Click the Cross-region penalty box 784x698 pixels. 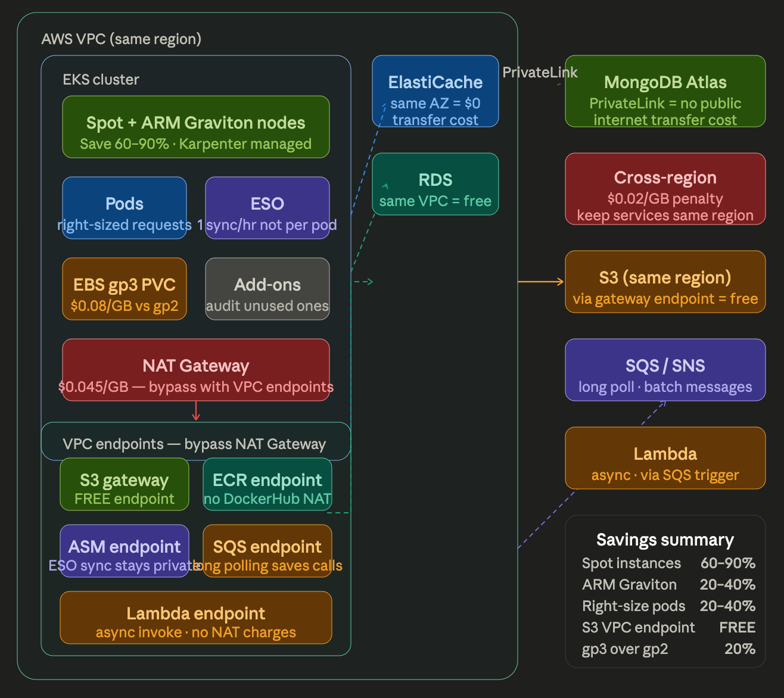tap(665, 189)
